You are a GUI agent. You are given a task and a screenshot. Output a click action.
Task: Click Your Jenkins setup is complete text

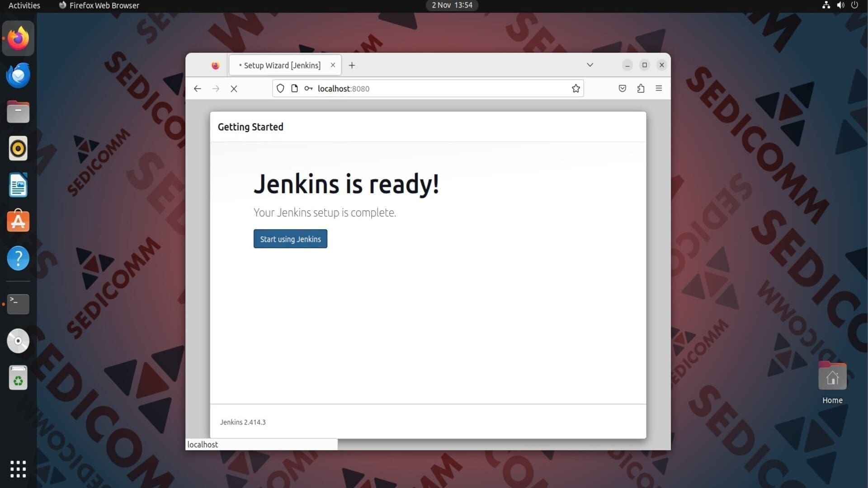pyautogui.click(x=325, y=212)
